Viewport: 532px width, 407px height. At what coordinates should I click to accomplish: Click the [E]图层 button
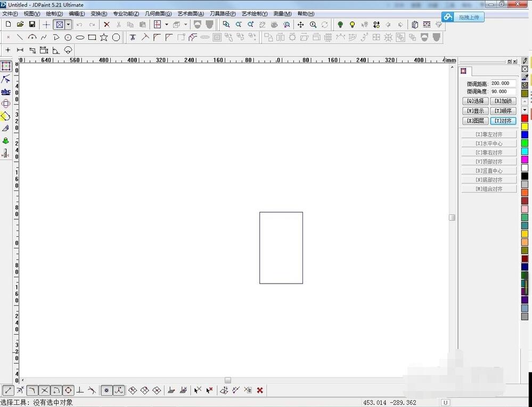(x=475, y=121)
